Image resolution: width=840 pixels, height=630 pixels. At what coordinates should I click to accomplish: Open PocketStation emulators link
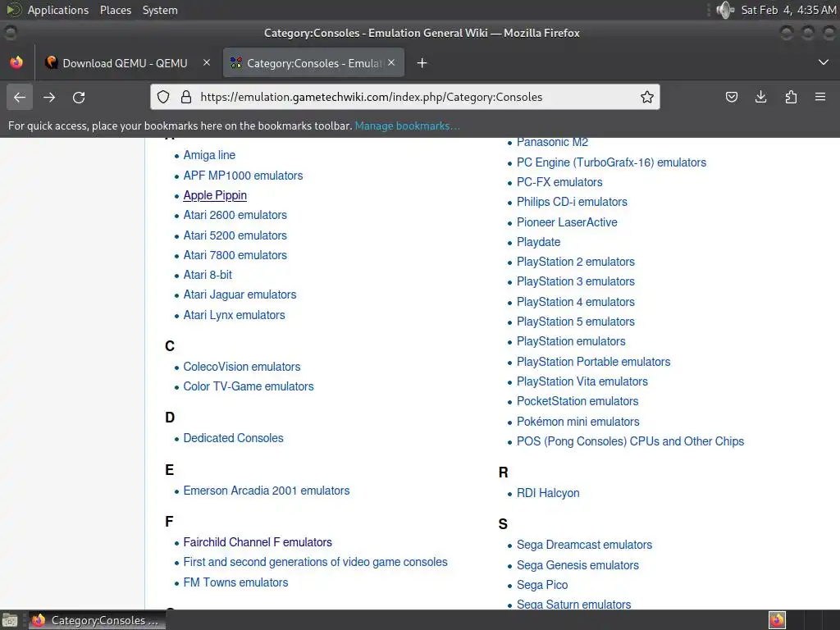(x=577, y=402)
